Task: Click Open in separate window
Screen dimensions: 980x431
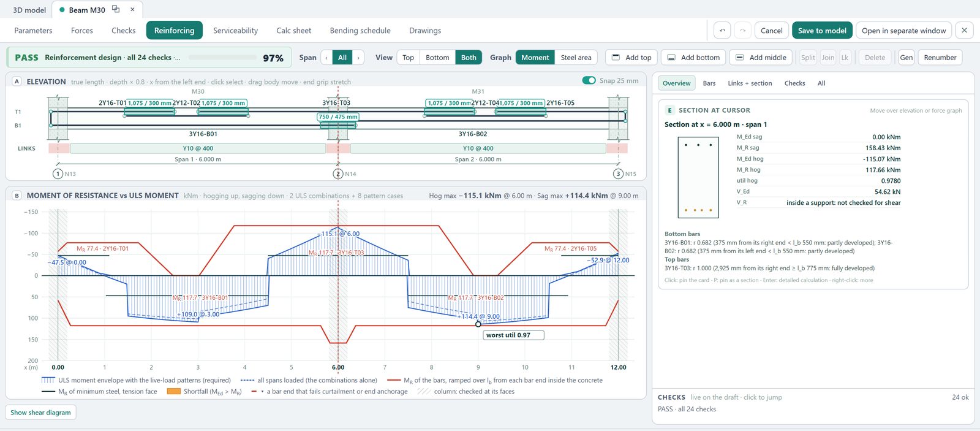Action: (903, 31)
